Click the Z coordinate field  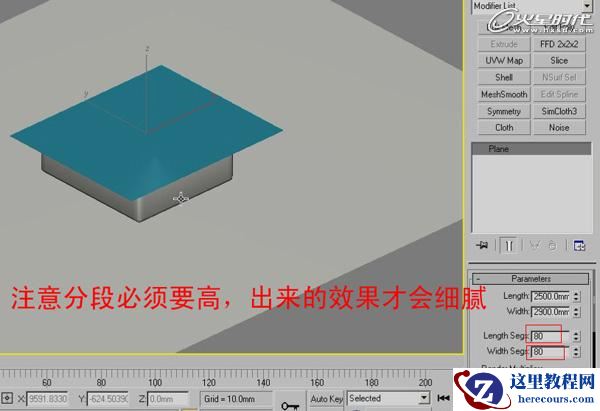pos(168,399)
